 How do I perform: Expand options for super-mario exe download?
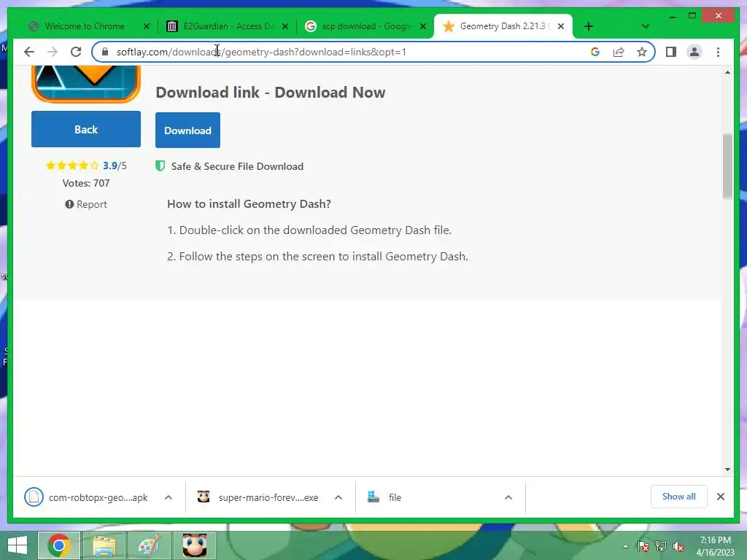click(x=338, y=497)
